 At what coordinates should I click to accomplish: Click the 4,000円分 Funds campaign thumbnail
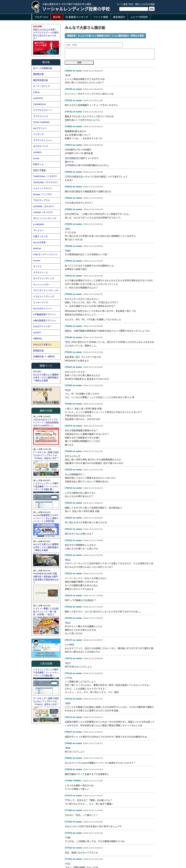pyautogui.click(x=46, y=530)
